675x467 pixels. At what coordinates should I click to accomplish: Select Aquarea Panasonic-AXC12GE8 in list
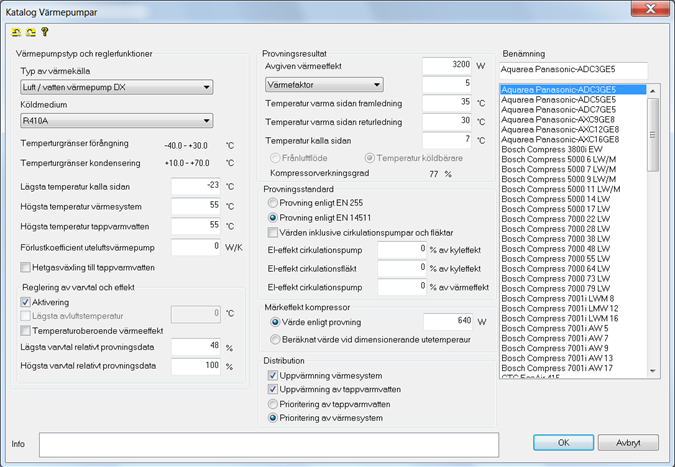(573, 130)
